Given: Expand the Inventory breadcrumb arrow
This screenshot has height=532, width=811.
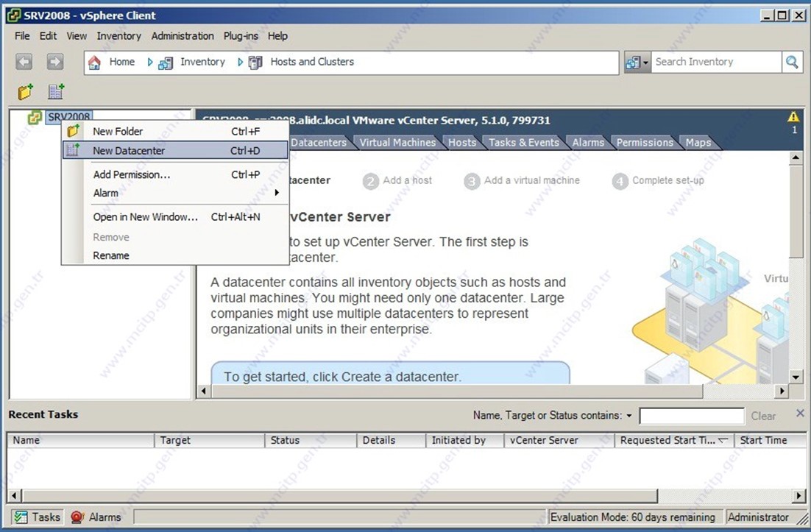Looking at the screenshot, I should coord(150,62).
